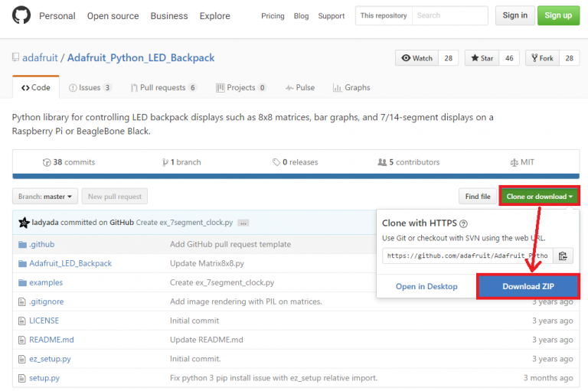The width and height of the screenshot is (588, 391).
Task: View the 38 commits link
Action: tap(69, 162)
